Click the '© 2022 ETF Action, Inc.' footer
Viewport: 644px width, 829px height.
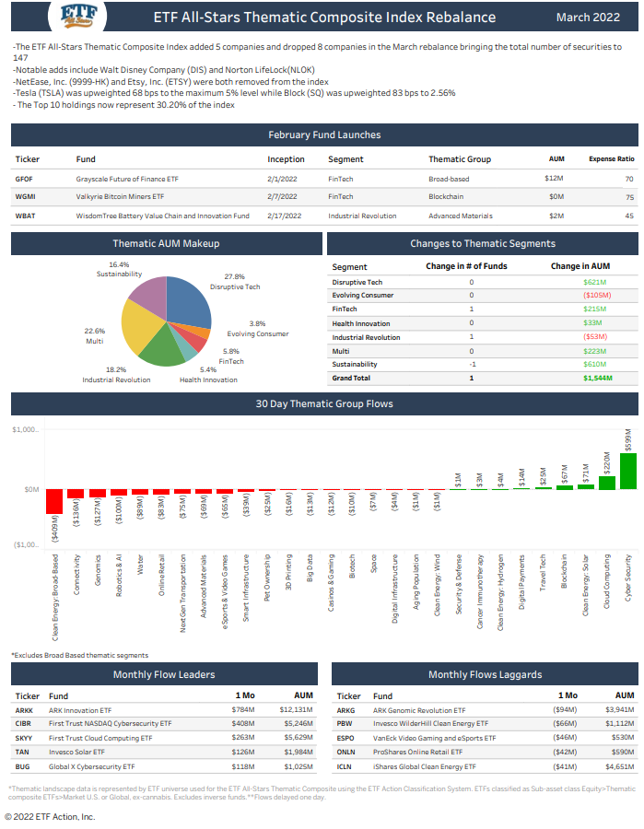[x=51, y=817]
